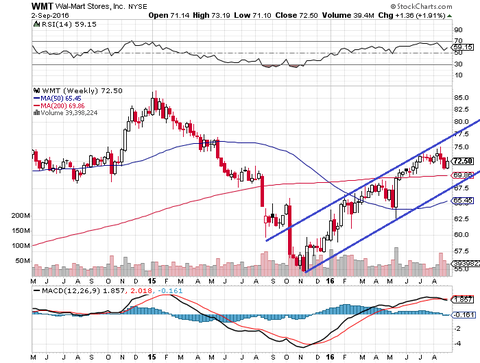Viewport: 480px width, 363px height.
Task: Click the MA(200) 69.86 legend text
Action: point(63,106)
